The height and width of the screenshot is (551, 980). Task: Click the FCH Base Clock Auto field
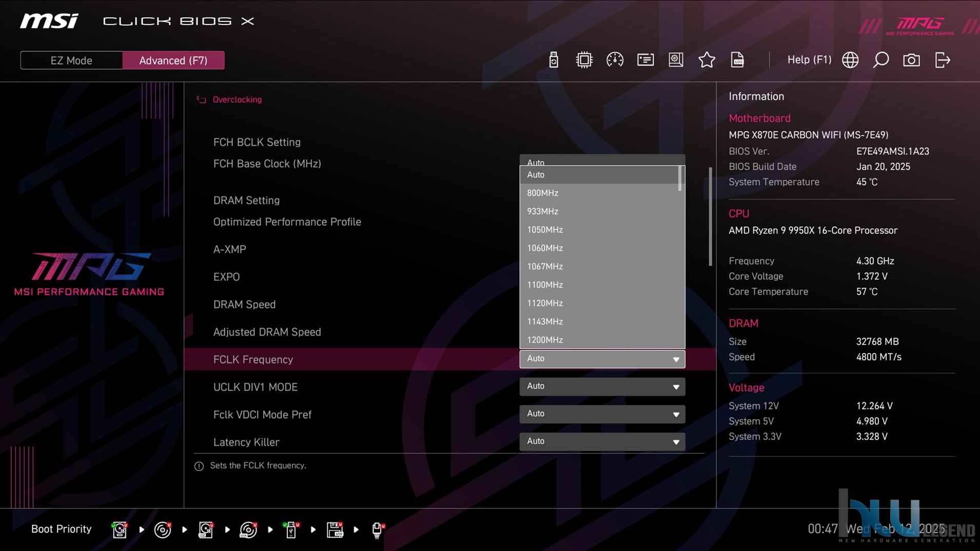tap(602, 160)
